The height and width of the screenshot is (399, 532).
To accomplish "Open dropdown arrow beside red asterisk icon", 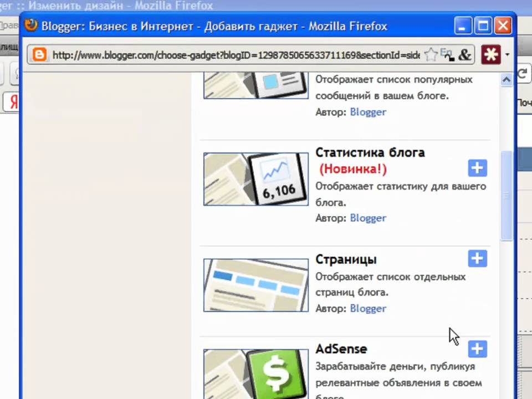I will click(x=507, y=54).
